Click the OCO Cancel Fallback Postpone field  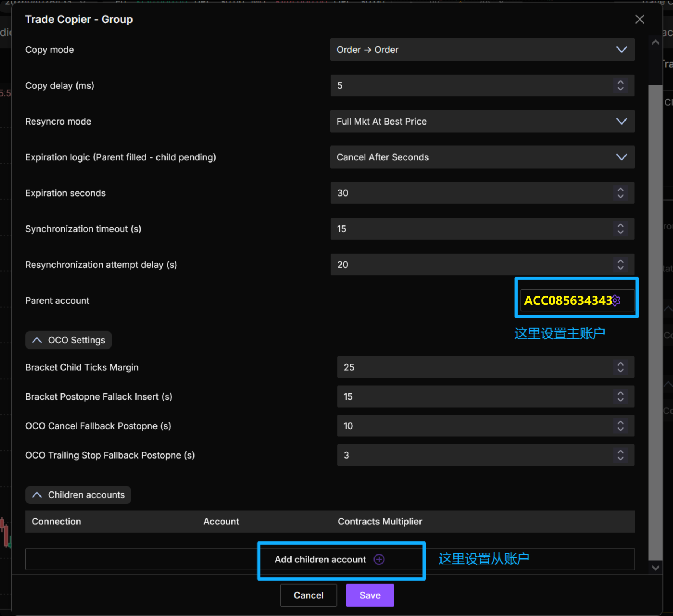point(471,426)
